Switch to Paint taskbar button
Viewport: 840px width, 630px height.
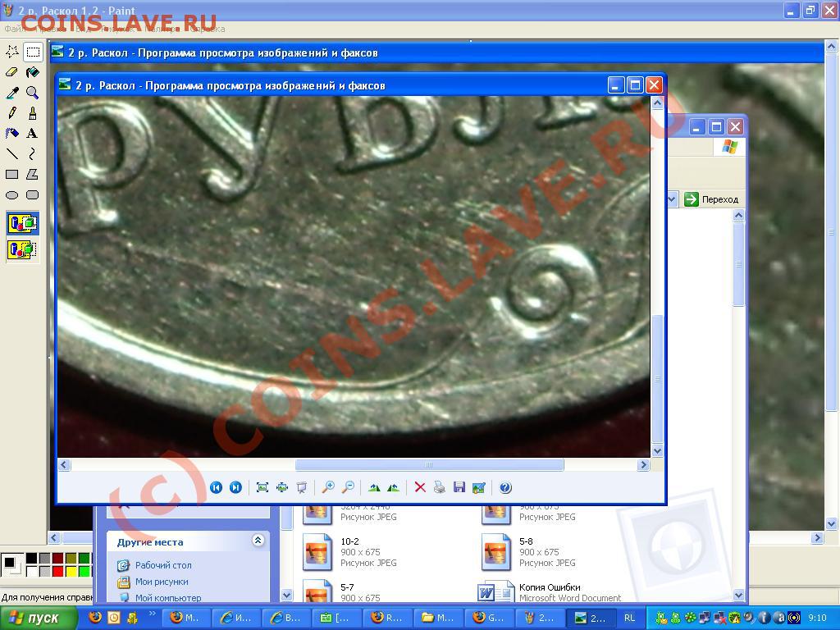pyautogui.click(x=540, y=618)
